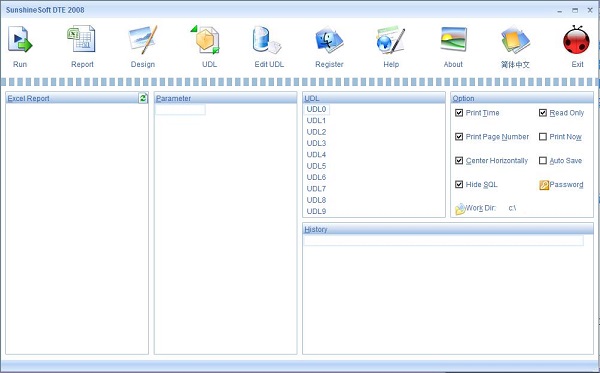This screenshot has width=600, height=373.
Task: Close the SunshineSoft DTE 2008 window
Action: pyautogui.click(x=590, y=10)
